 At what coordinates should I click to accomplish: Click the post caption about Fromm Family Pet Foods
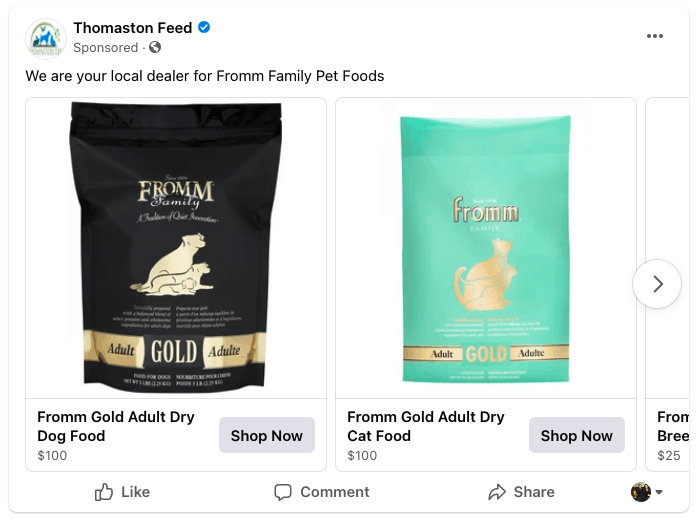[205, 76]
